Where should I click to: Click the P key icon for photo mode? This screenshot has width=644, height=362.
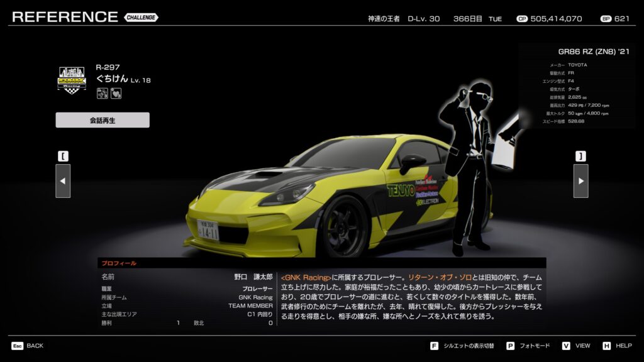pyautogui.click(x=510, y=346)
